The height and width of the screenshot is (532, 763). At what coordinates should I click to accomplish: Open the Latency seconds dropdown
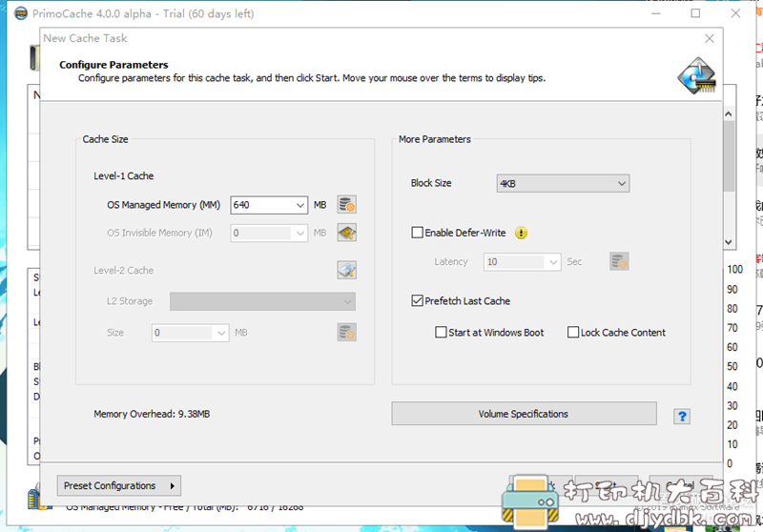coord(553,262)
